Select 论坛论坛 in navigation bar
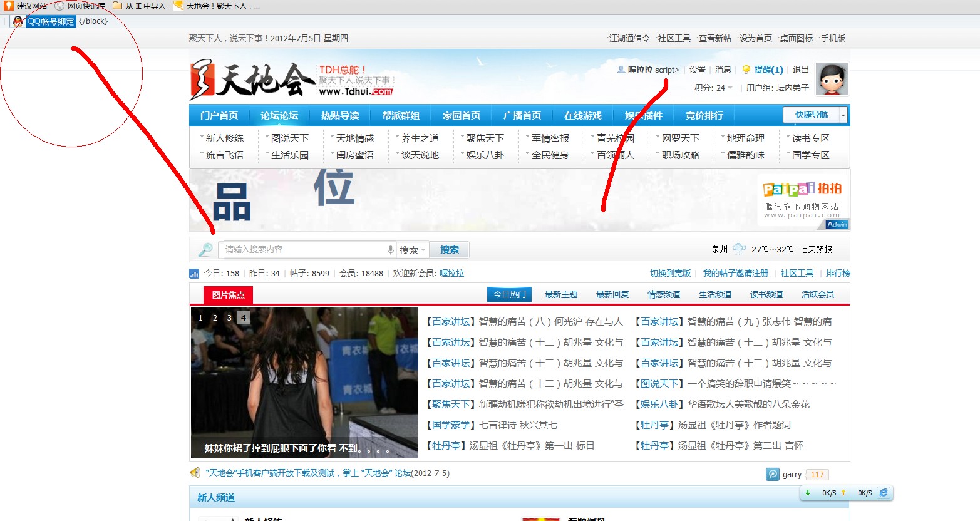This screenshot has height=521, width=980. point(279,116)
